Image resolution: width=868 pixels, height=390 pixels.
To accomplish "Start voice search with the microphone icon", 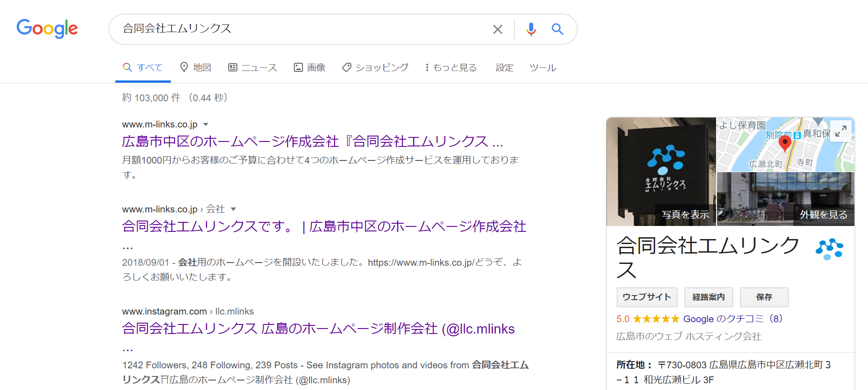I will 531,29.
